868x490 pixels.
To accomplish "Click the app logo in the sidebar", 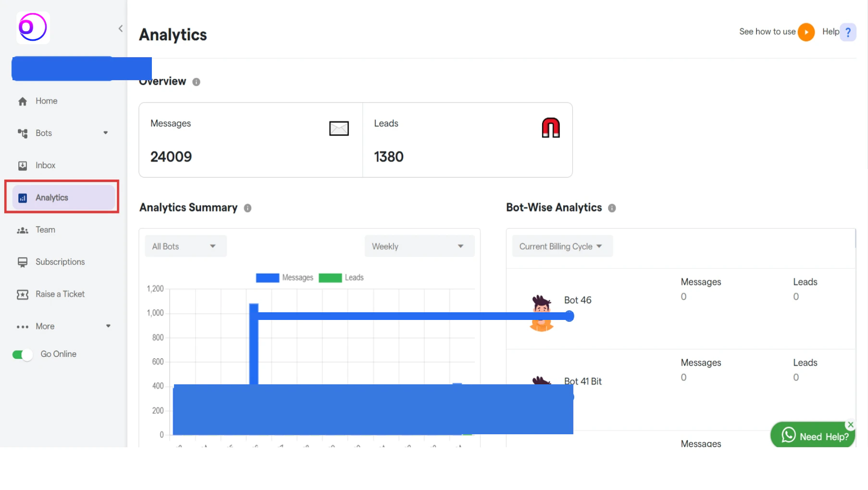I will tap(33, 27).
